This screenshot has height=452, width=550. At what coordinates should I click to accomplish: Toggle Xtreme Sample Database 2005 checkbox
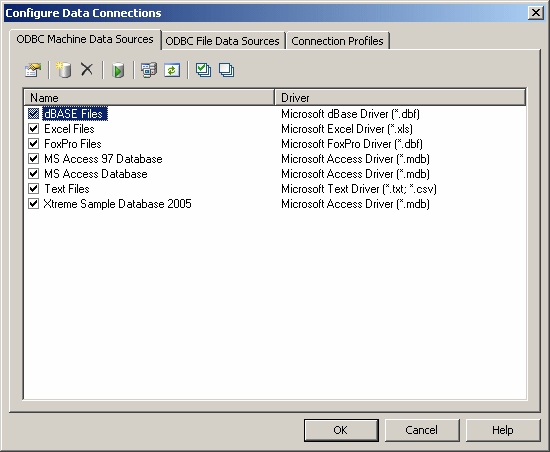[x=33, y=204]
